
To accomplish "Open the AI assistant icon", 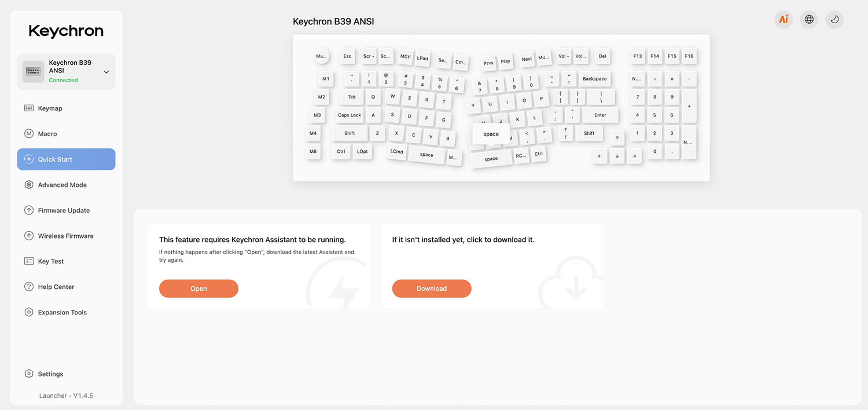I will point(784,19).
